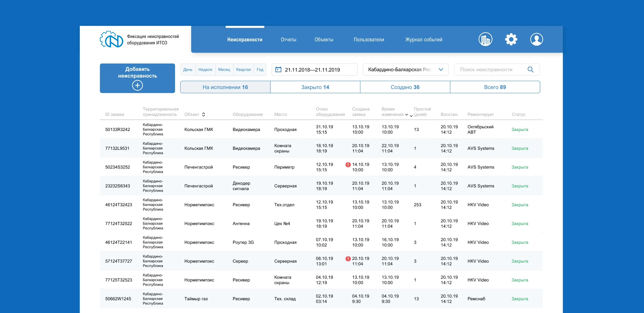This screenshot has width=644, height=313.
Task: Select the Квартал period filter
Action: [243, 70]
